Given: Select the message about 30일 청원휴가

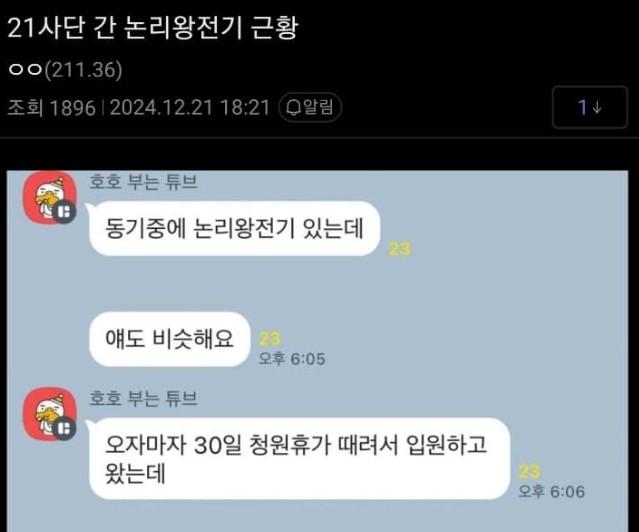Looking at the screenshot, I should [x=300, y=459].
